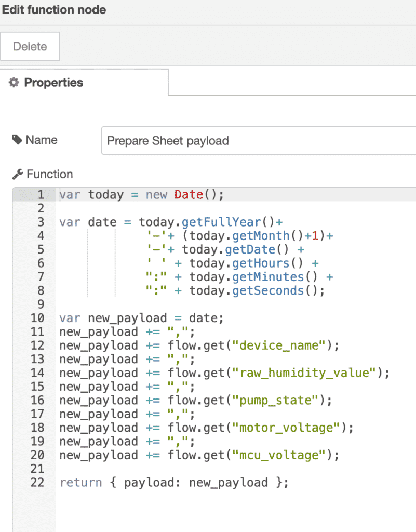Click the line 10 gutter number
Viewport: 416px width, 532px height.
click(x=37, y=318)
